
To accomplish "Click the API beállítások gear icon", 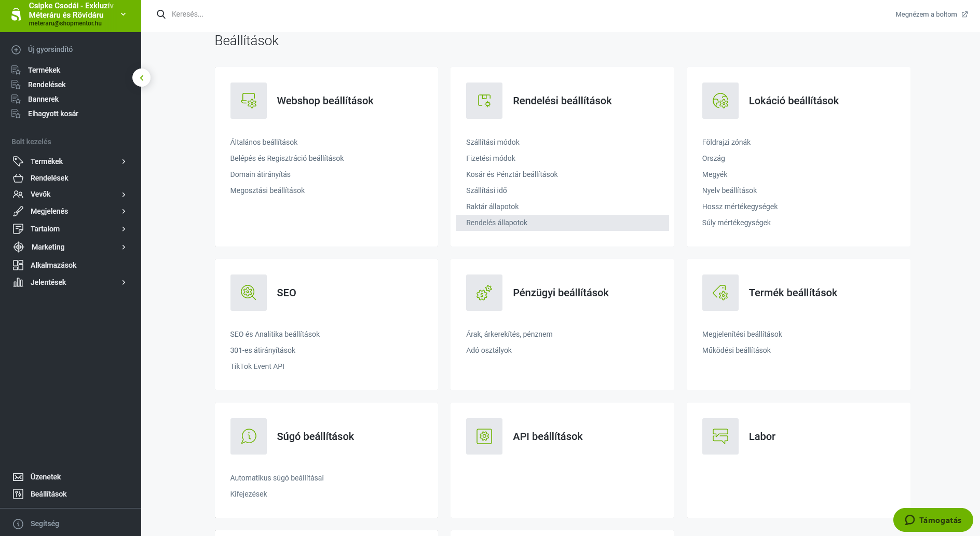I will (484, 436).
